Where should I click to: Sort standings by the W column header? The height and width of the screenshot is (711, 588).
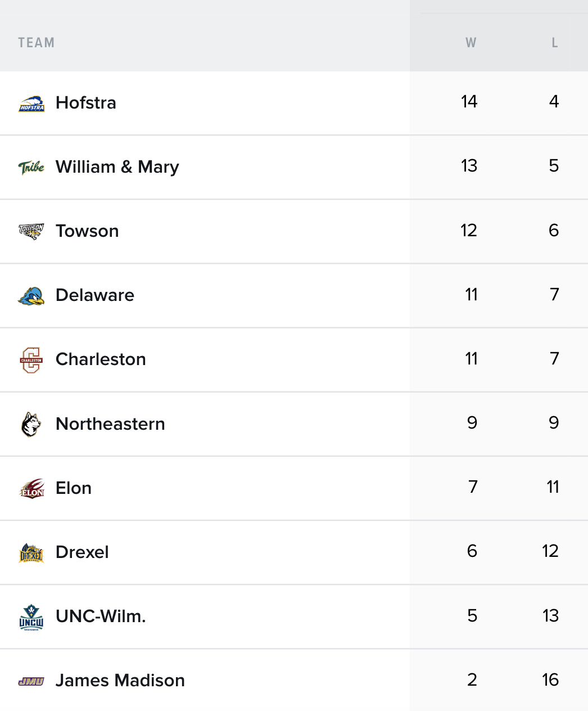(x=471, y=43)
